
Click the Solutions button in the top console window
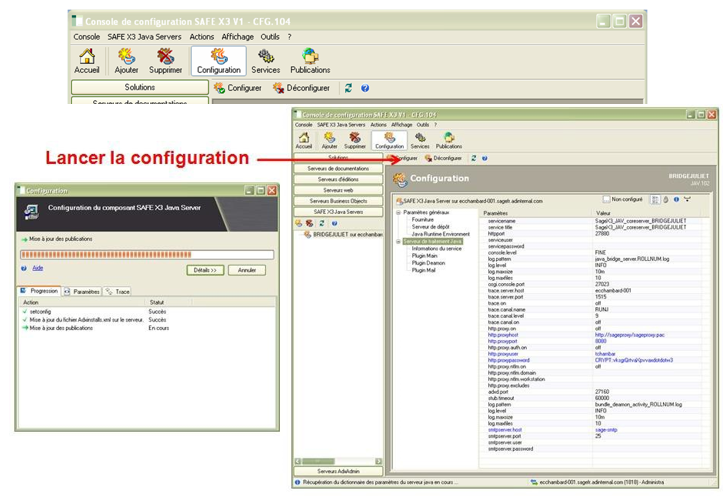[140, 87]
